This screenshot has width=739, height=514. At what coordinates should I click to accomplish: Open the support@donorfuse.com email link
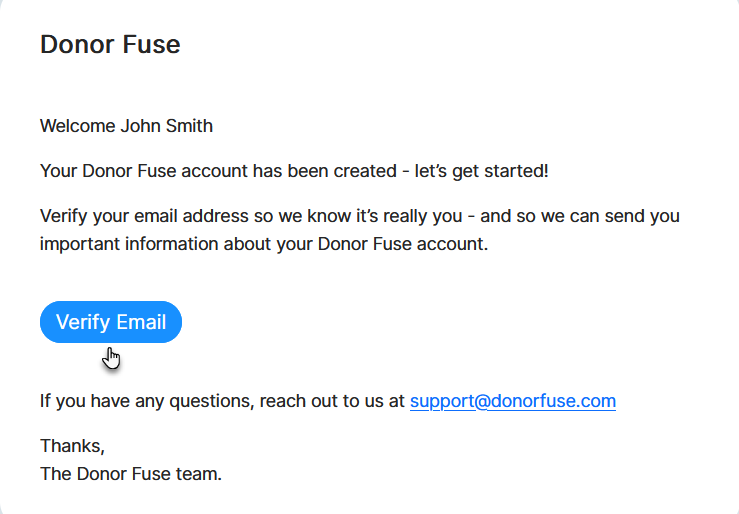click(512, 401)
